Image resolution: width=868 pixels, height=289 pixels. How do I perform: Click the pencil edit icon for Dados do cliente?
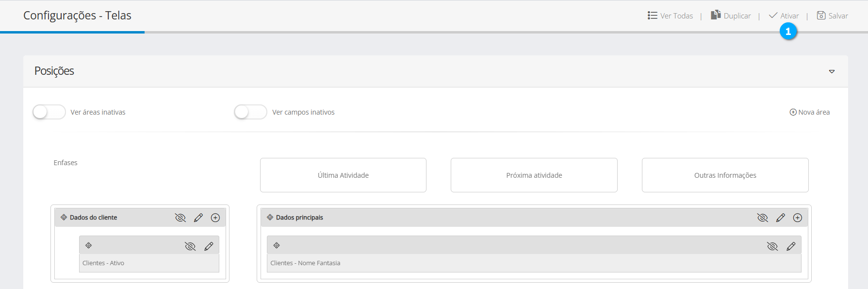[198, 218]
